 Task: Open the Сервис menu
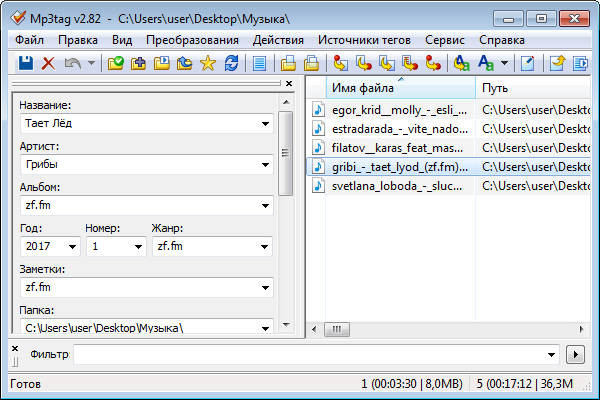444,40
